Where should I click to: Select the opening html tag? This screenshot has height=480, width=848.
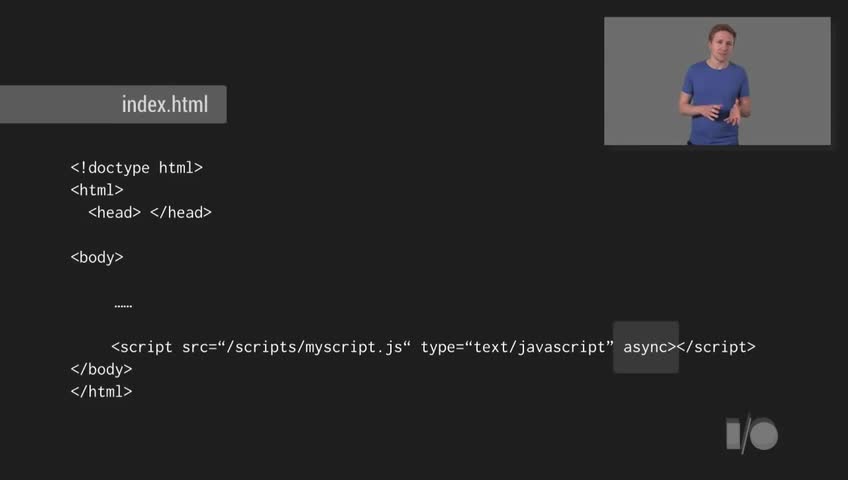97,190
